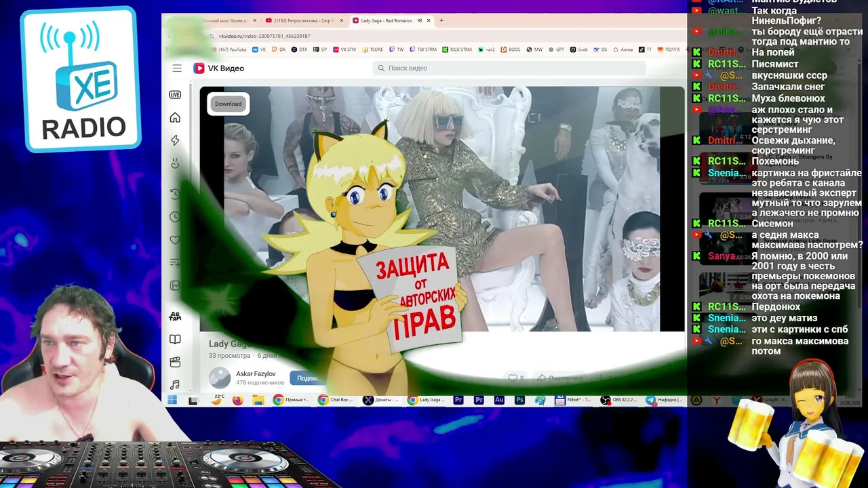Viewport: 868px width, 488px height.
Task: Switch to Донаты taskbar window
Action: click(380, 401)
